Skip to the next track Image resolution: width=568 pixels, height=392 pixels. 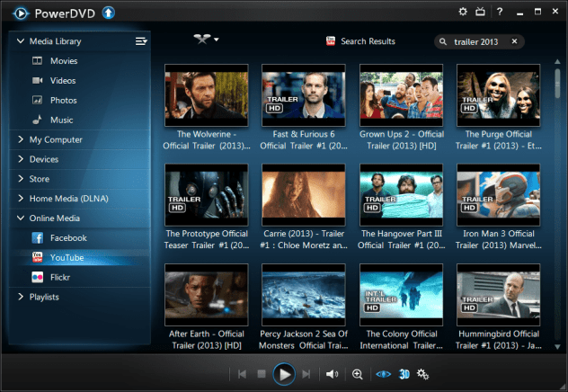306,374
